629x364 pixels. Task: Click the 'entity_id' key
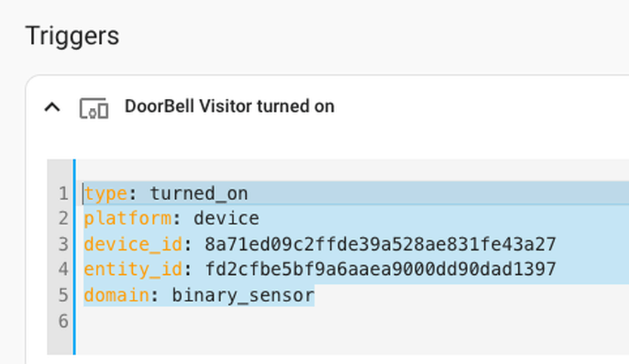[x=133, y=270]
